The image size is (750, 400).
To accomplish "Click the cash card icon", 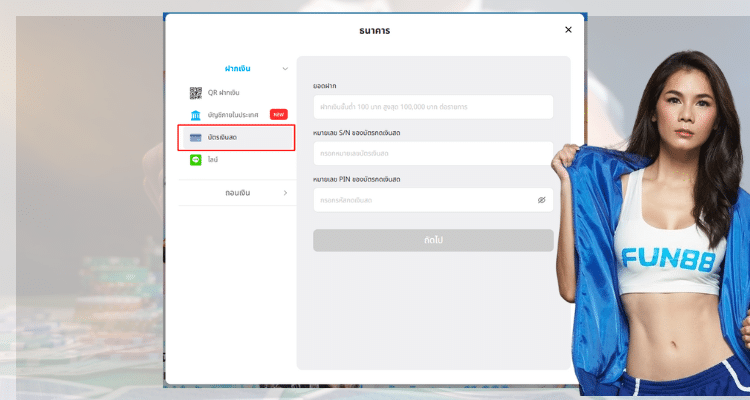I will [196, 138].
